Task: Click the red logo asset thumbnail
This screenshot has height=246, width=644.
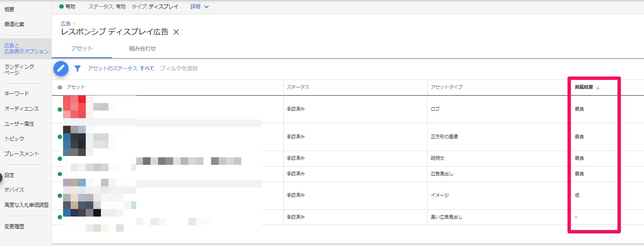Action: [74, 107]
